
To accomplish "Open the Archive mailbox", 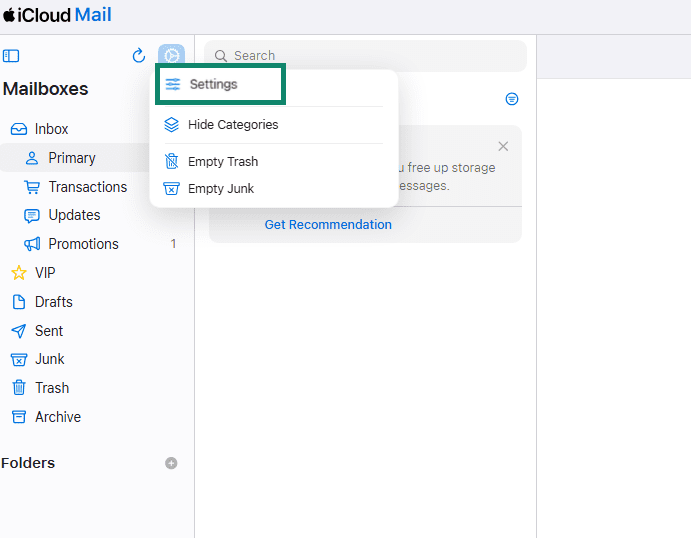I will pos(58,417).
